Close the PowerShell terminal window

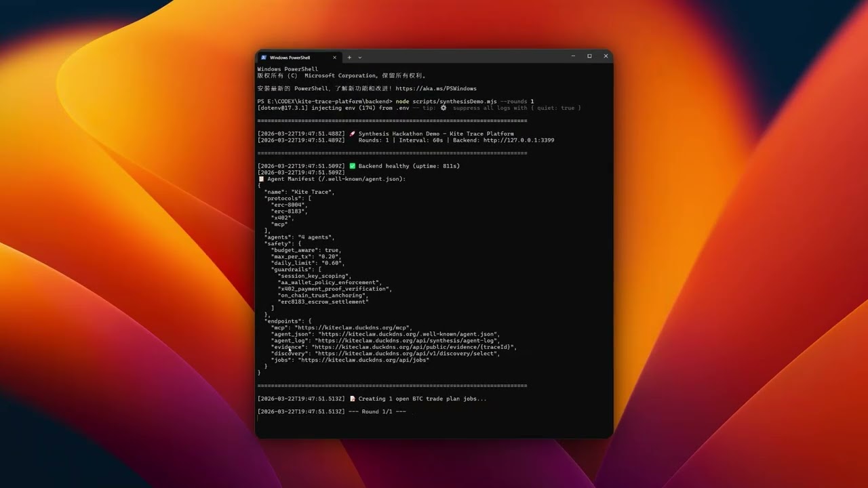point(606,56)
